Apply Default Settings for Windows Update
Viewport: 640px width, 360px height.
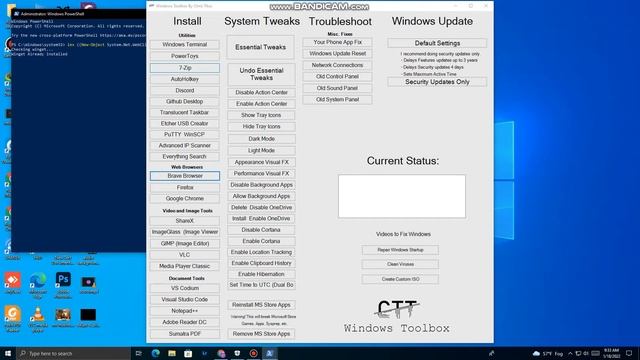click(x=437, y=43)
